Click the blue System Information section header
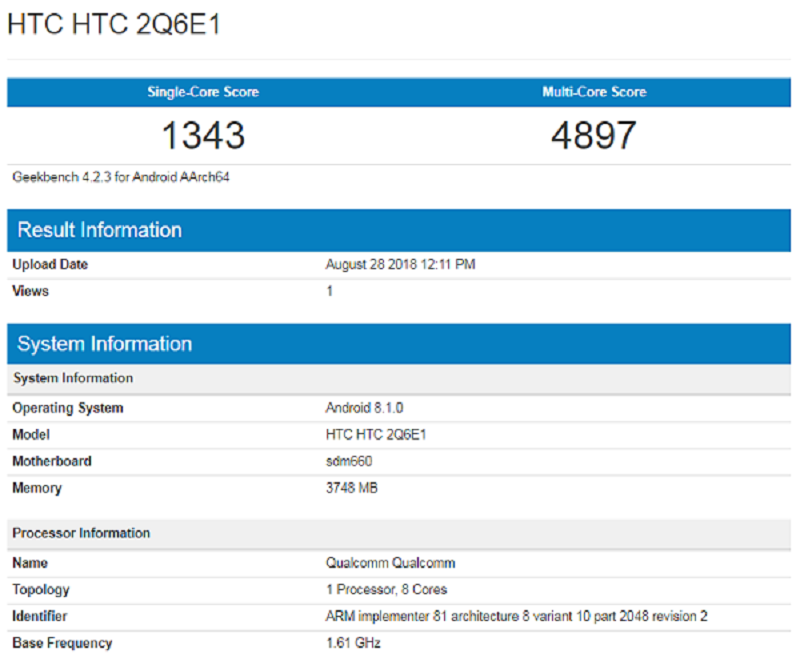The height and width of the screenshot is (665, 800). [104, 344]
